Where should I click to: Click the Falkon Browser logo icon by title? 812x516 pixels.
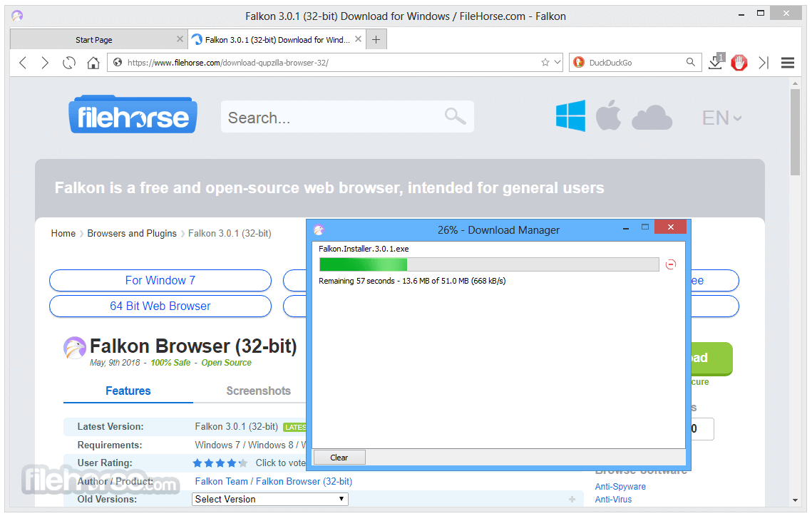point(75,348)
